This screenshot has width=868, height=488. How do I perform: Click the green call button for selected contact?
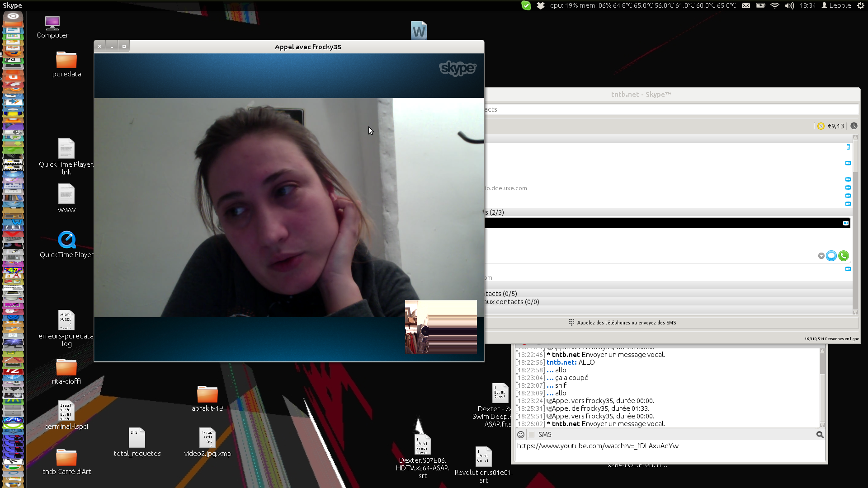click(843, 256)
